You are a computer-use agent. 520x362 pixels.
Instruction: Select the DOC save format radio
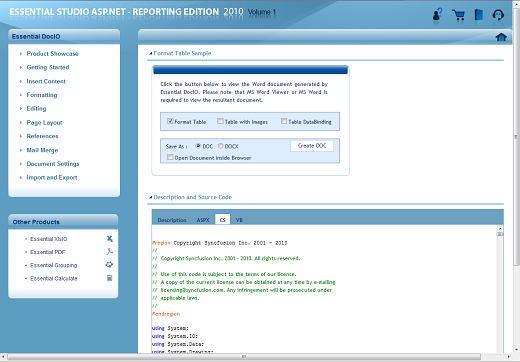[x=198, y=146]
